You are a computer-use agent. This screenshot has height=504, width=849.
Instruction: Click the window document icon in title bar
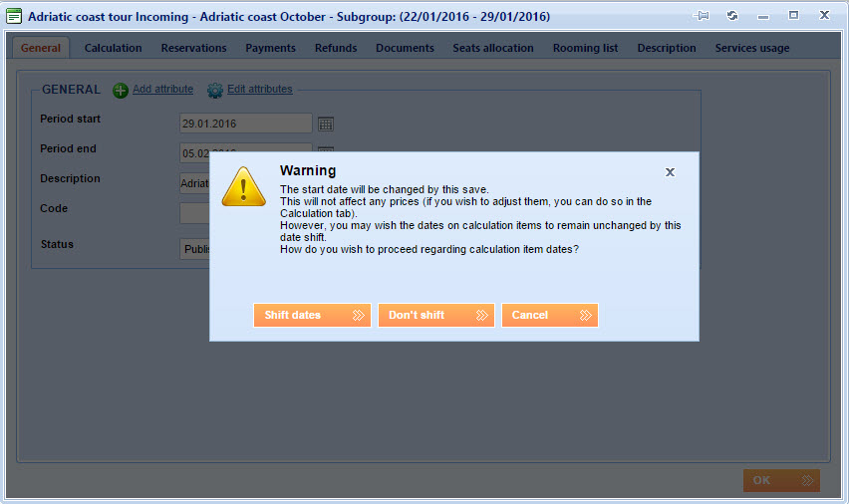point(14,16)
